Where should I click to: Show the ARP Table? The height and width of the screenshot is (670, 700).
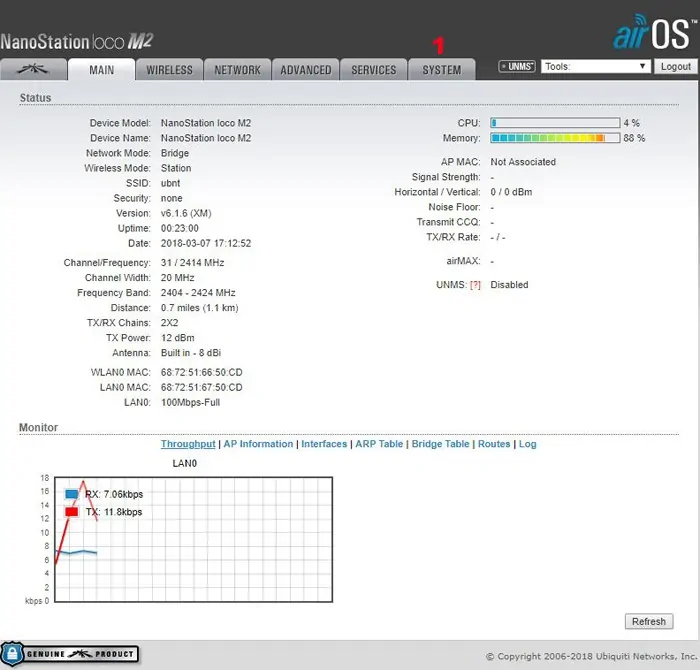click(x=379, y=444)
